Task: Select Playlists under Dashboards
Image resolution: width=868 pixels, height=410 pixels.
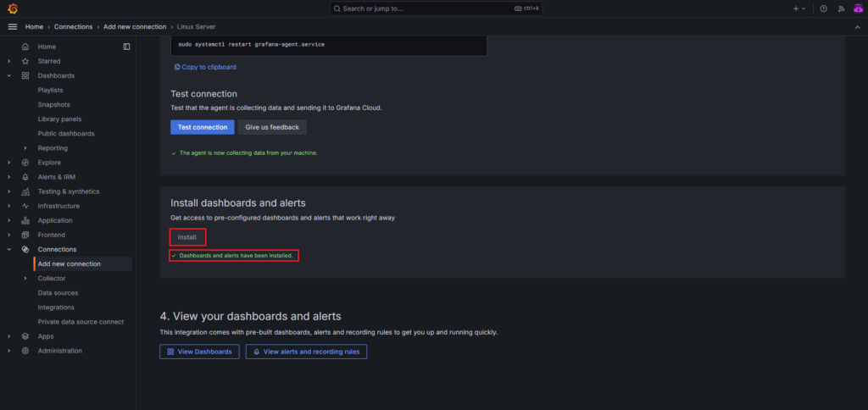Action: coord(50,90)
